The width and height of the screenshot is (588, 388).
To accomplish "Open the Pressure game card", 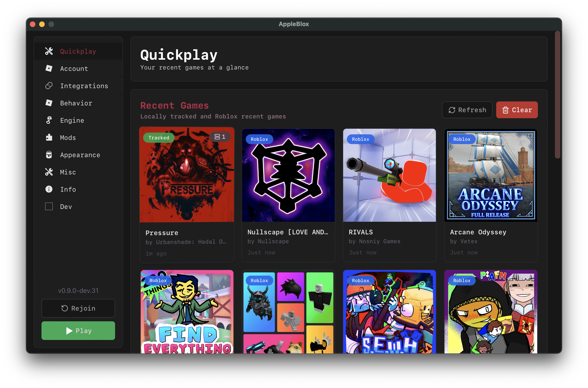I will click(x=187, y=195).
